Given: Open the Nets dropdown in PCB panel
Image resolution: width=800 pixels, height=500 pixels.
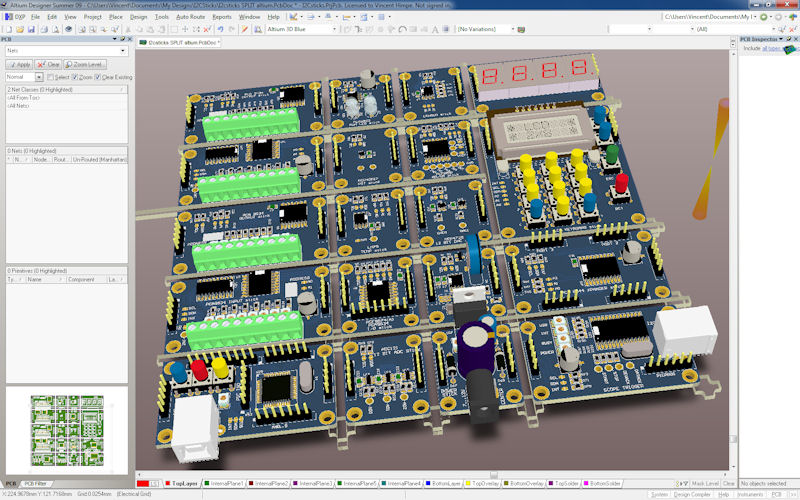Looking at the screenshot, I should (122, 51).
